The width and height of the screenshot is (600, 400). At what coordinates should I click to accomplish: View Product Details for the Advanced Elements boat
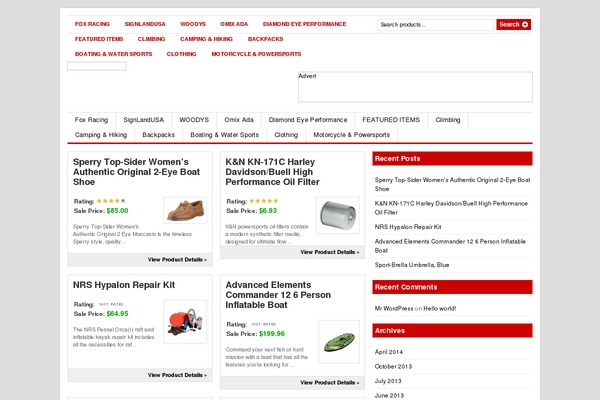330,382
